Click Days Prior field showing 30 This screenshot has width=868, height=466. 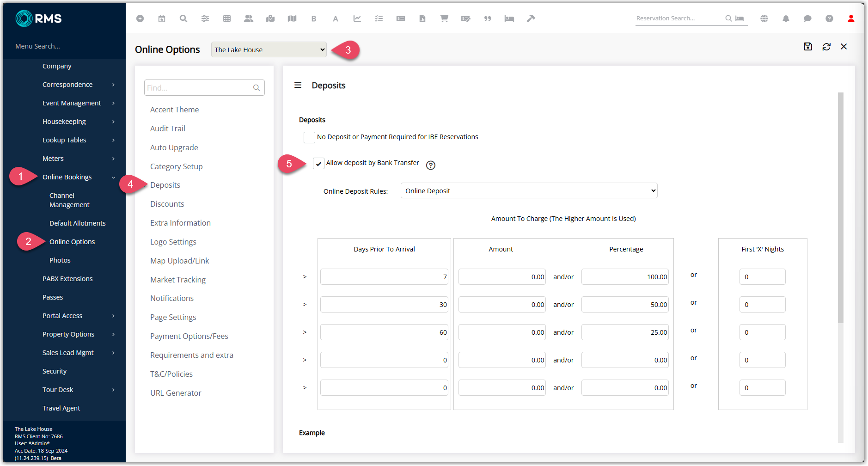click(x=384, y=305)
